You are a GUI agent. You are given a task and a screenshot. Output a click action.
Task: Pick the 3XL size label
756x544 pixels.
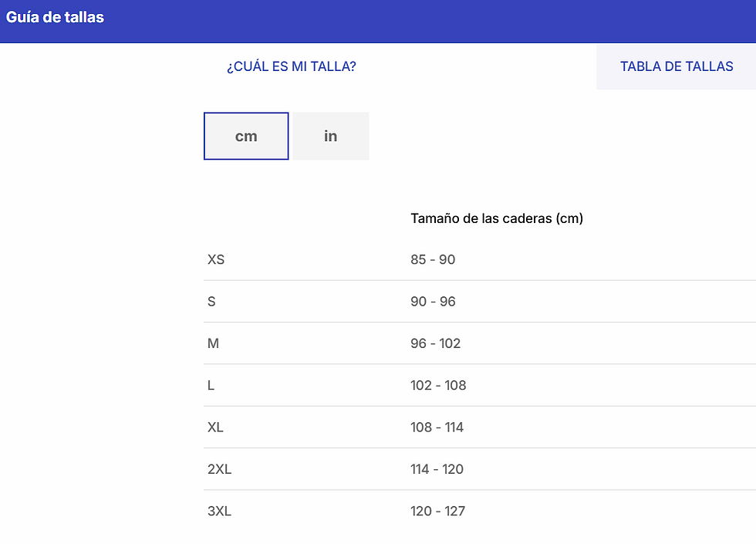219,511
